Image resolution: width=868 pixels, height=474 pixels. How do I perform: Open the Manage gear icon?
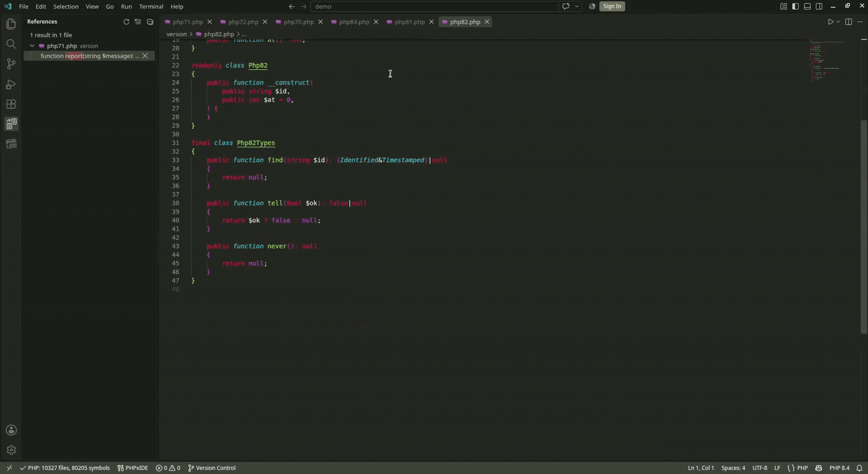[x=11, y=450]
